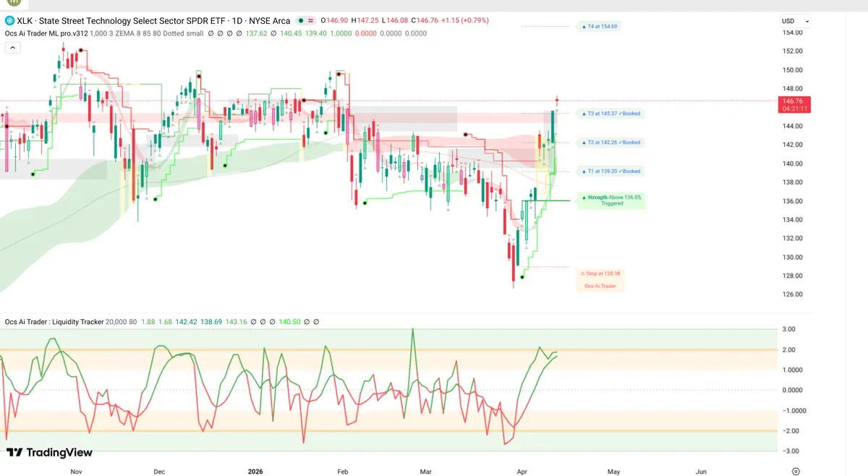The width and height of the screenshot is (868, 476).
Task: Click the Stop at 128.98 label
Action: [600, 273]
